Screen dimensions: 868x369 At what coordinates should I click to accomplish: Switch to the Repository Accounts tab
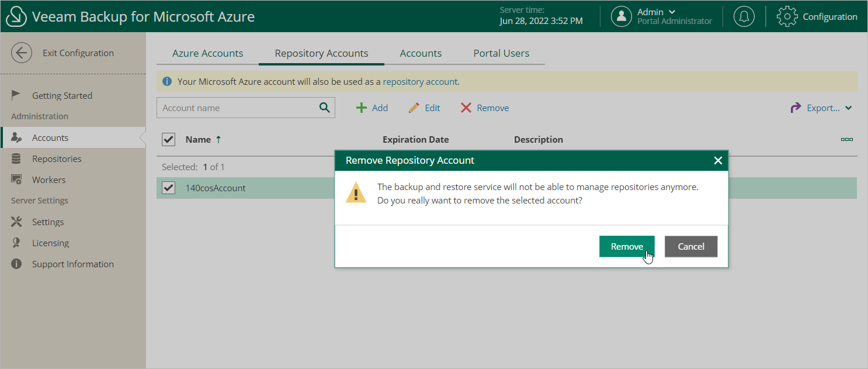(321, 53)
